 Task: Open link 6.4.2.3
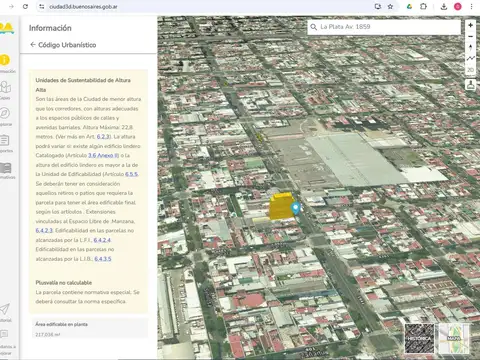44,230
